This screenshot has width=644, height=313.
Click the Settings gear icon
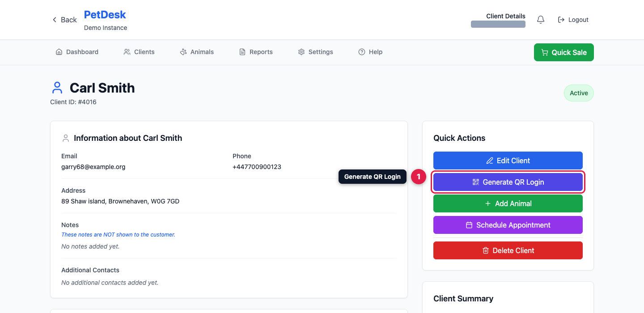click(x=301, y=52)
